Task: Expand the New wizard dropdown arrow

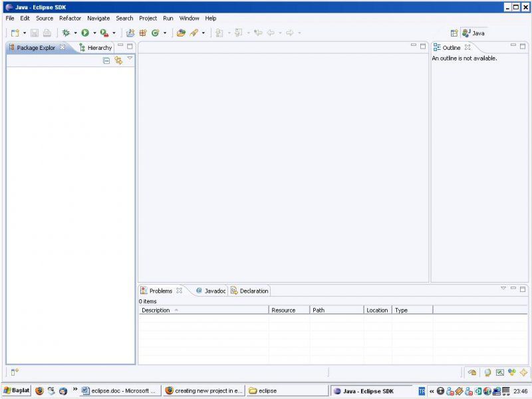Action: pyautogui.click(x=25, y=33)
